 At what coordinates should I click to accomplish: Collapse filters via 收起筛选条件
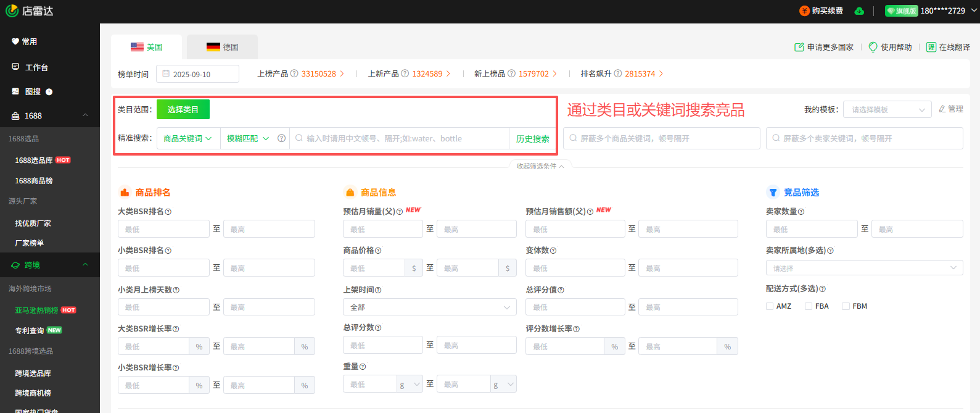point(540,166)
